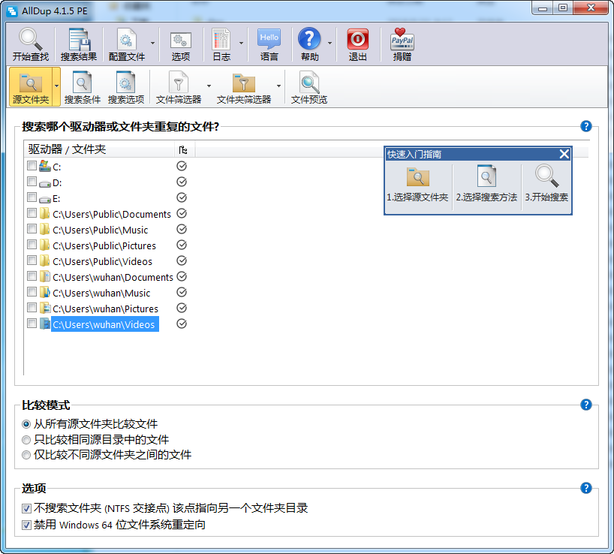Image resolution: width=614 pixels, height=554 pixels.
Task: Switch to the 文件预览 tab
Action: 309,87
